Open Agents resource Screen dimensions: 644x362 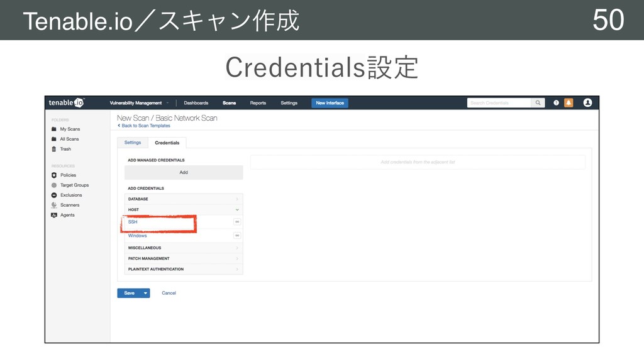[x=67, y=215]
